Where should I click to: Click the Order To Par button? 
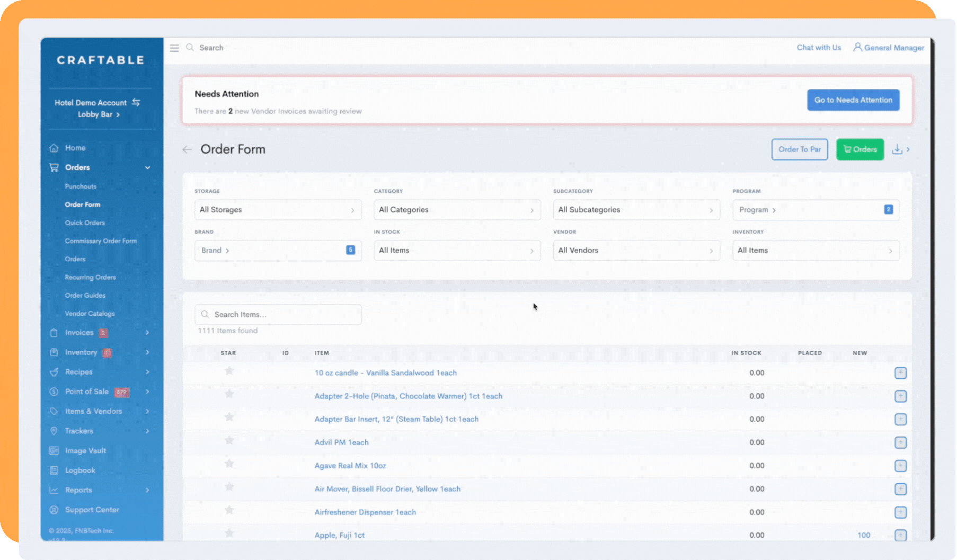tap(800, 149)
